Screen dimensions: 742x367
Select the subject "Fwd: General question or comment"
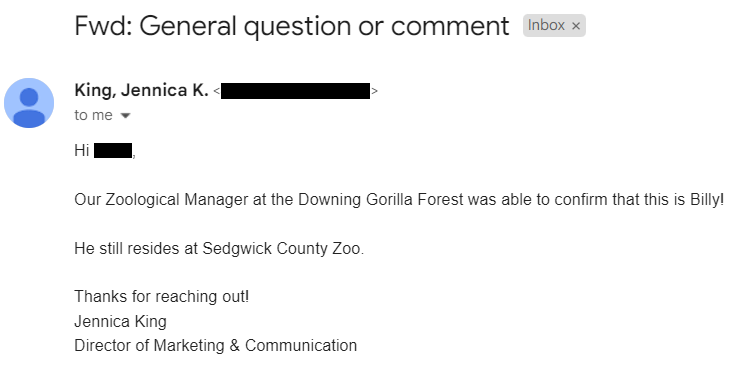coord(292,26)
